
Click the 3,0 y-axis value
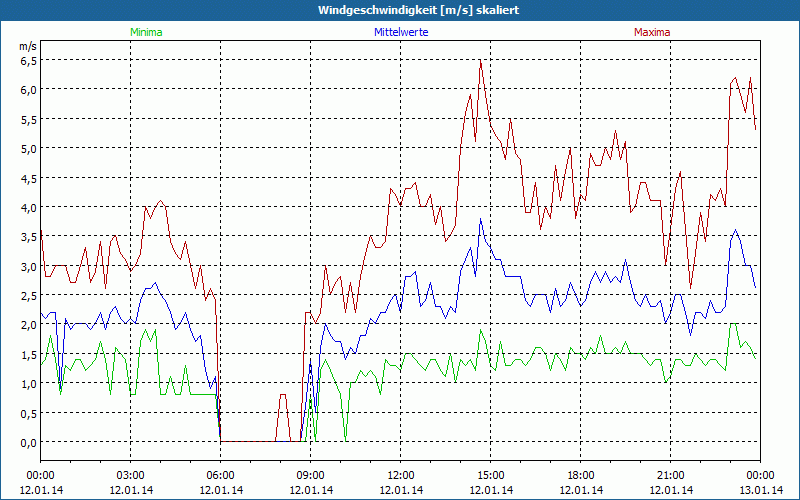click(x=29, y=266)
